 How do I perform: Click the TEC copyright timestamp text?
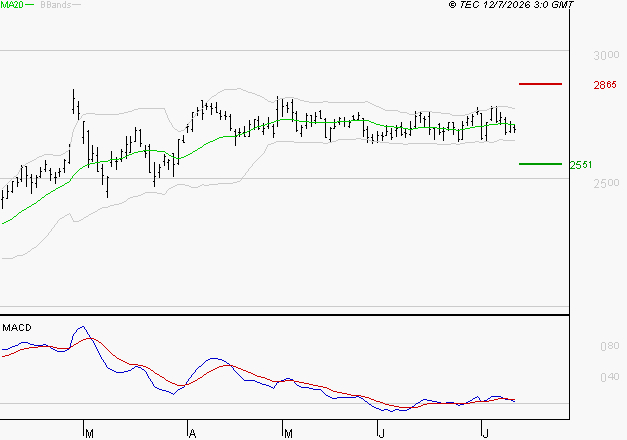tap(511, 5)
